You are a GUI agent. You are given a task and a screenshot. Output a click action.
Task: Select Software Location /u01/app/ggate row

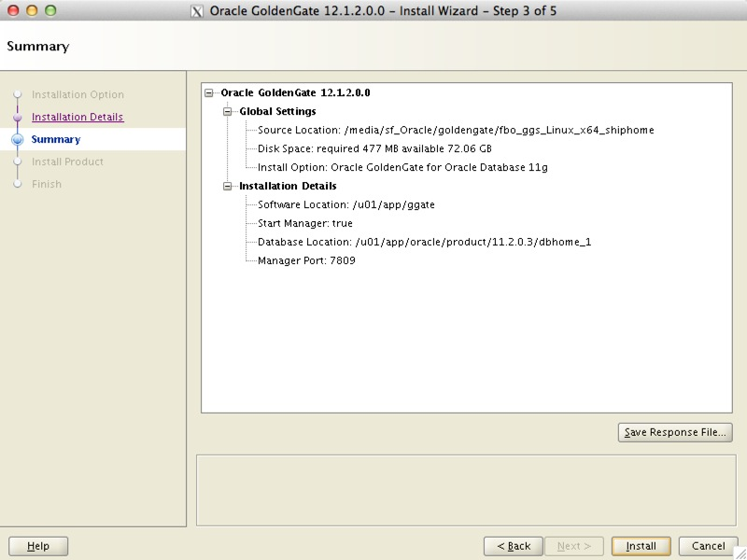point(345,204)
